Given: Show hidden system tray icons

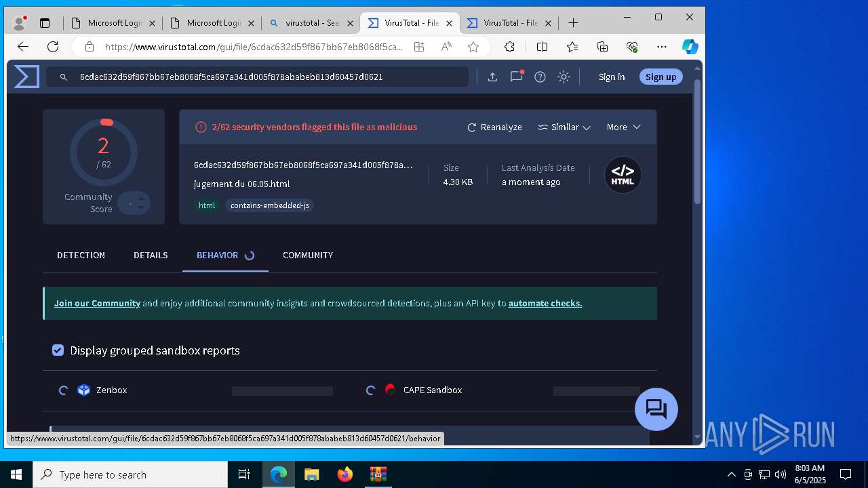Looking at the screenshot, I should click(731, 474).
